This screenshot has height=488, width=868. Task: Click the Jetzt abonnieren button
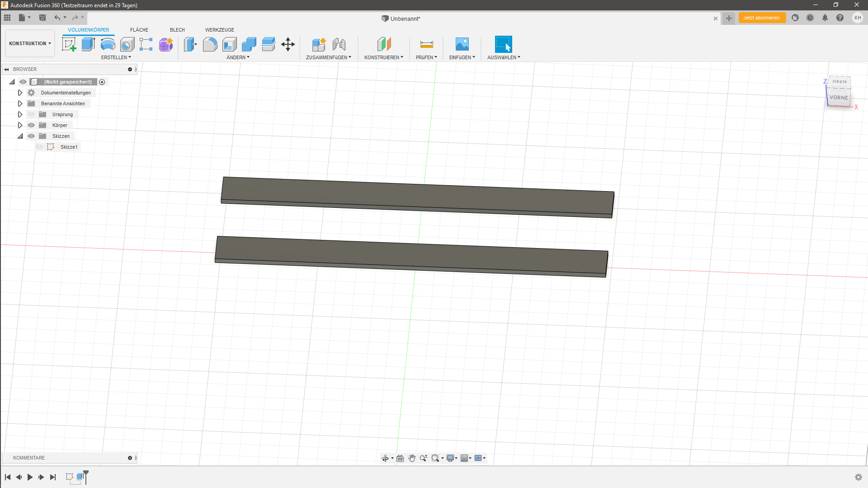pyautogui.click(x=762, y=18)
